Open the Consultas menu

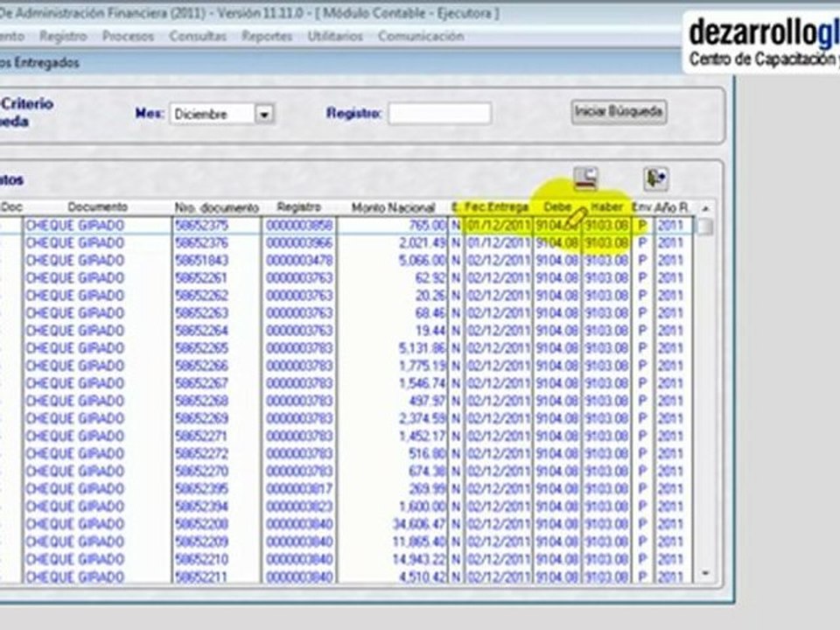198,37
